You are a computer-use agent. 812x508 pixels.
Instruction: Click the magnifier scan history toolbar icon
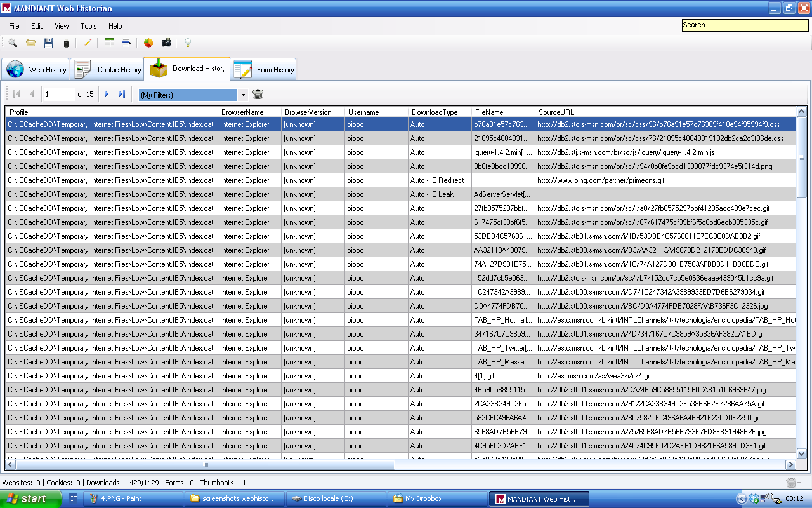(13, 43)
